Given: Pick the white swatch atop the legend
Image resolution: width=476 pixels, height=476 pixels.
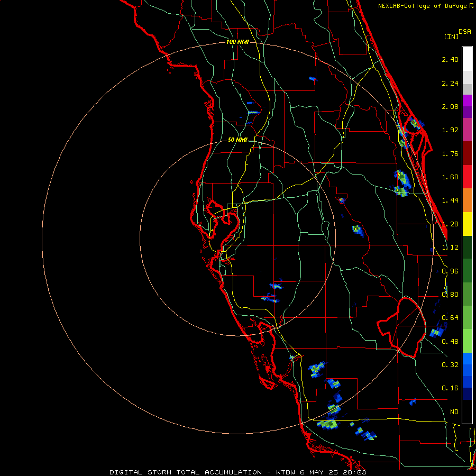Looking at the screenshot, I should click(x=467, y=59).
